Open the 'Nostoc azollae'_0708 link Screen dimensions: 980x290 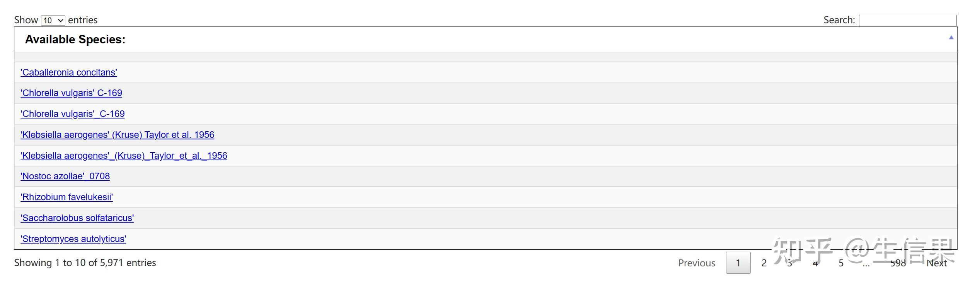point(65,176)
